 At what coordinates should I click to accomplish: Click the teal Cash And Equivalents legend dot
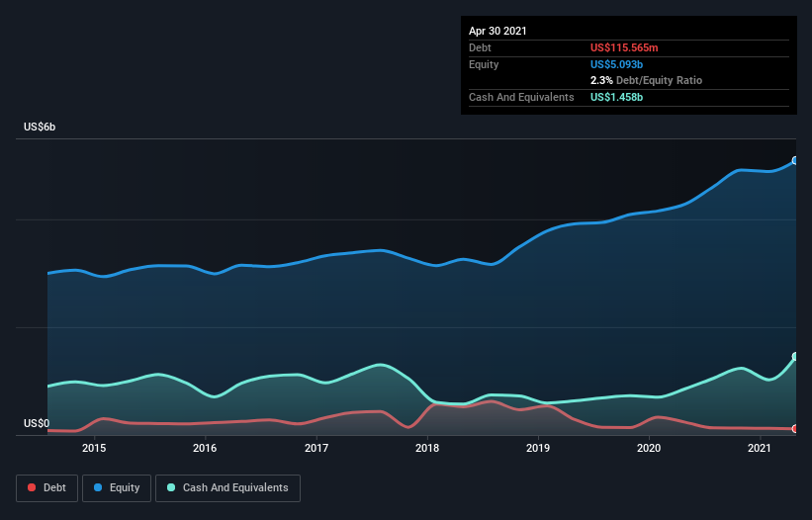(x=171, y=487)
